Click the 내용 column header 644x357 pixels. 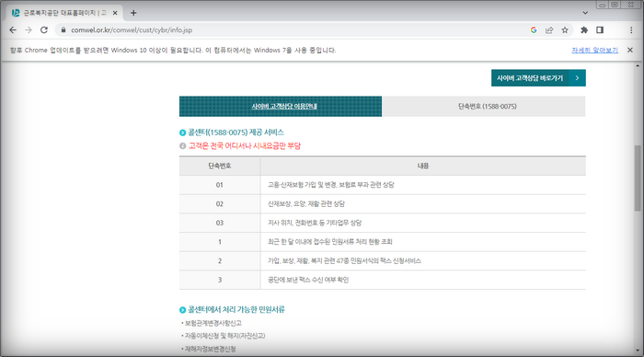[x=423, y=166]
